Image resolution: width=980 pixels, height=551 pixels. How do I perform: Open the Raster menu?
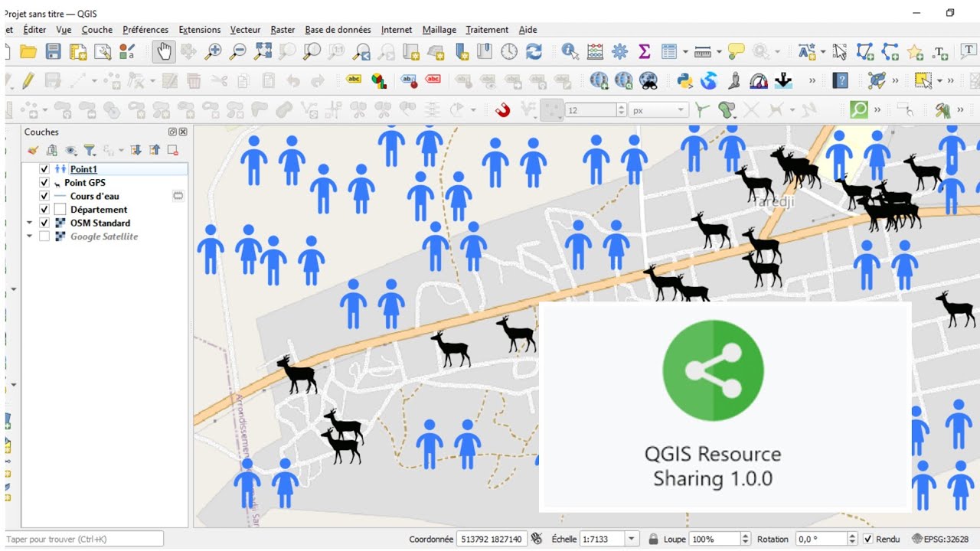pyautogui.click(x=283, y=30)
